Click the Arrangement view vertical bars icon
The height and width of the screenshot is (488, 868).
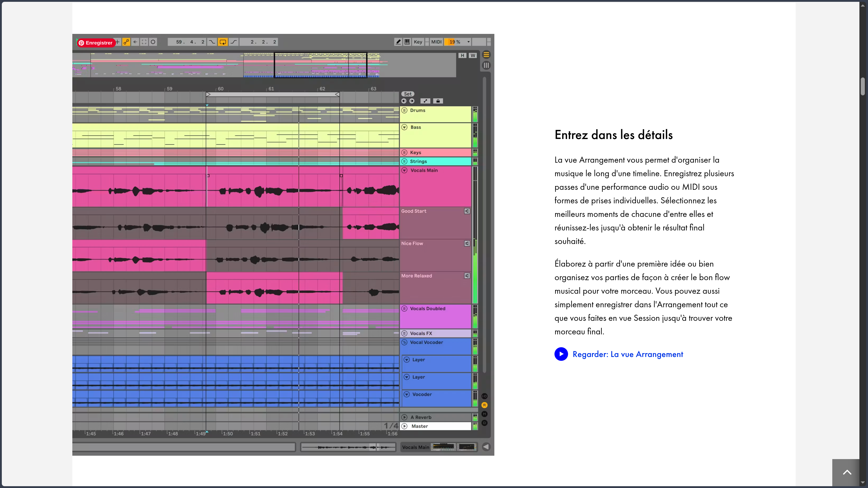point(486,65)
